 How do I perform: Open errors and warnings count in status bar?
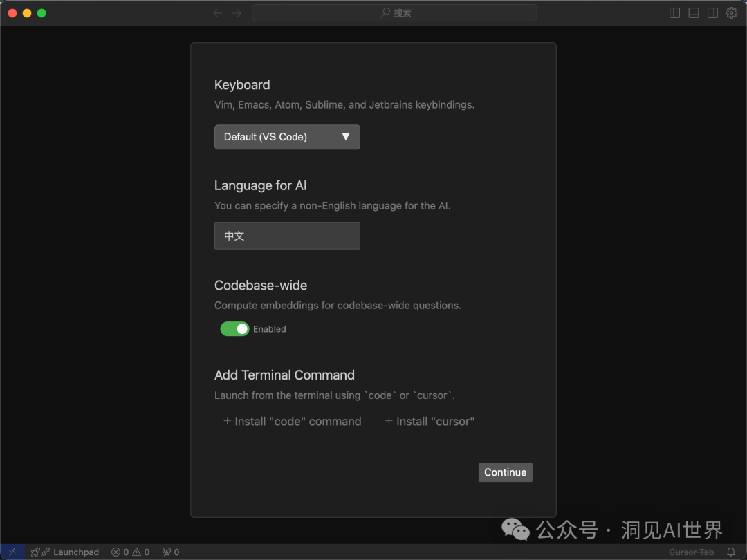131,552
